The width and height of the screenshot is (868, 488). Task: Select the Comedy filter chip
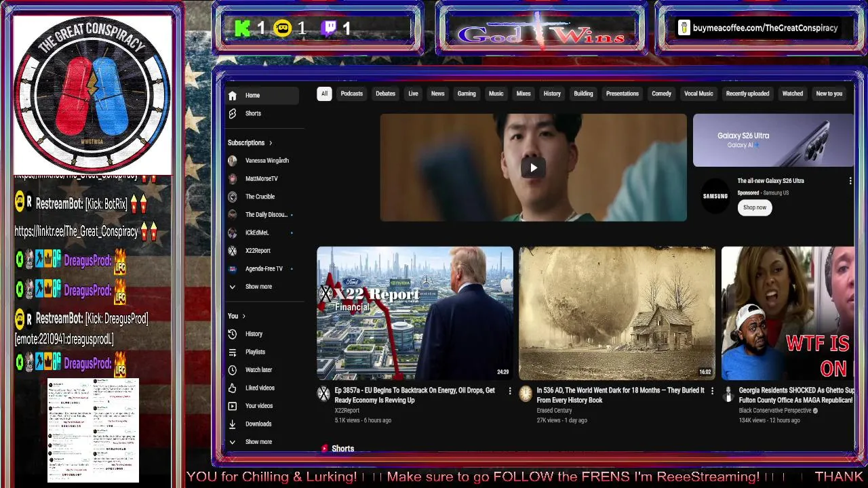[x=661, y=94]
